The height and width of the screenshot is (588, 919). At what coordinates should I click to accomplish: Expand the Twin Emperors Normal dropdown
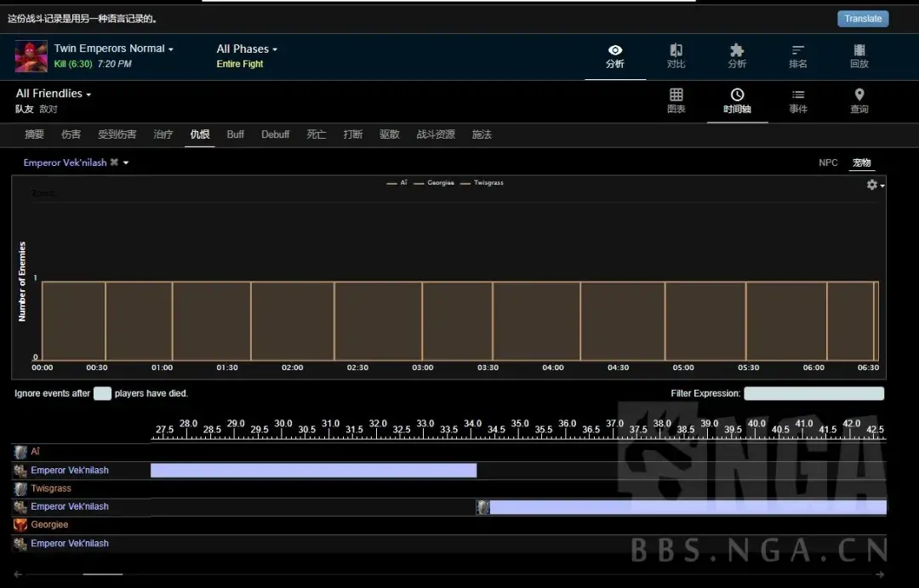coord(114,49)
